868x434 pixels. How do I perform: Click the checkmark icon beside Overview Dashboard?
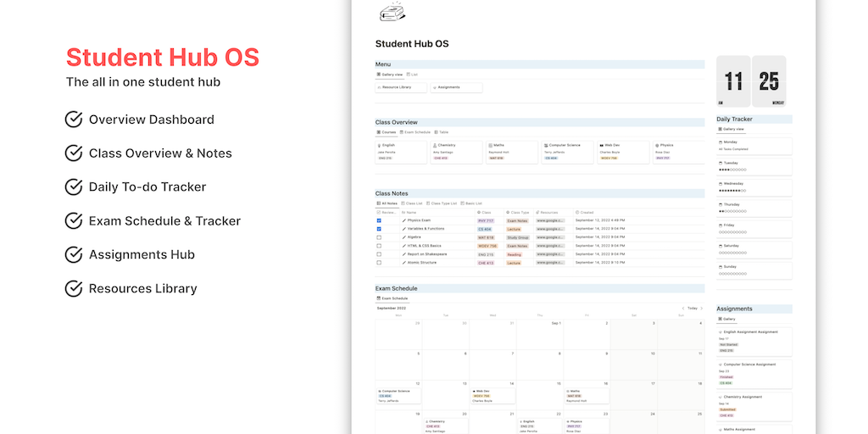[74, 120]
